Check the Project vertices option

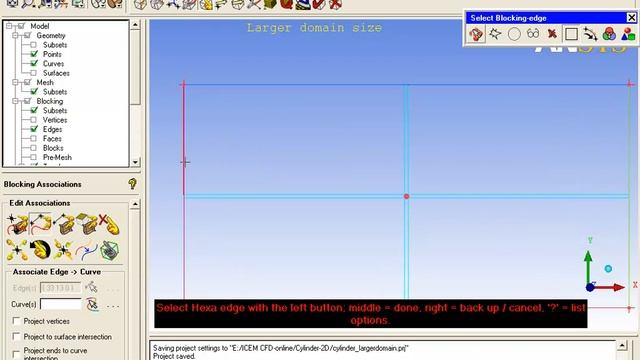click(16, 321)
